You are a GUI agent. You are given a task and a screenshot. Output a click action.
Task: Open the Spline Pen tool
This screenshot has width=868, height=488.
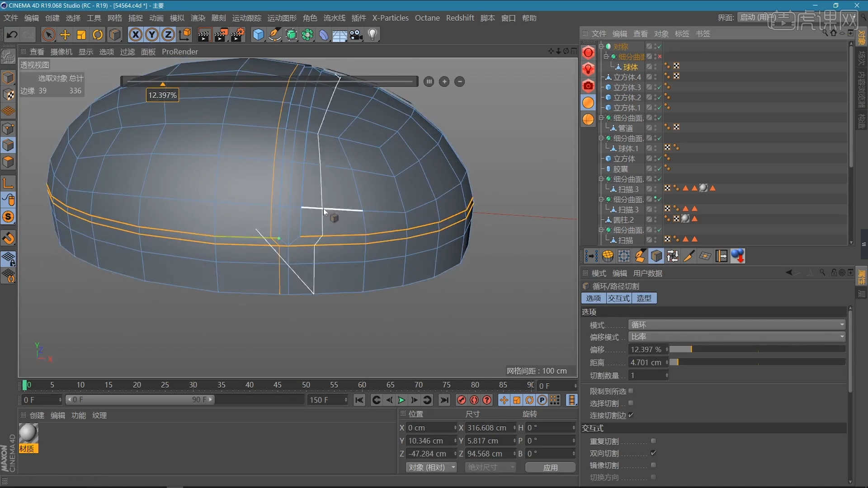coord(275,35)
